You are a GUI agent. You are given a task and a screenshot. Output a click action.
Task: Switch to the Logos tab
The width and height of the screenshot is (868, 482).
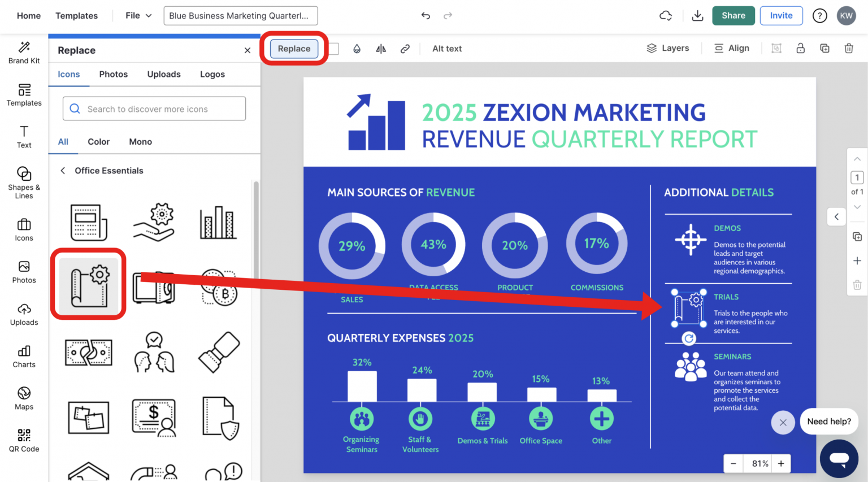pos(212,74)
